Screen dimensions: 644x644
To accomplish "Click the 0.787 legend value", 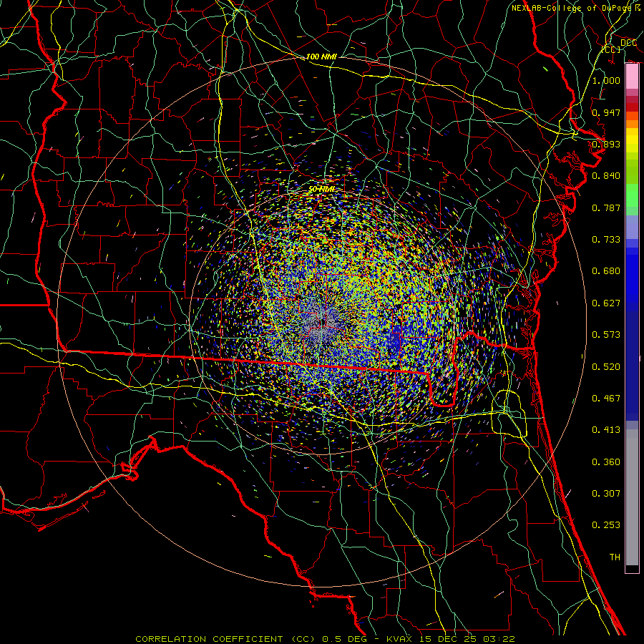I will pos(606,208).
